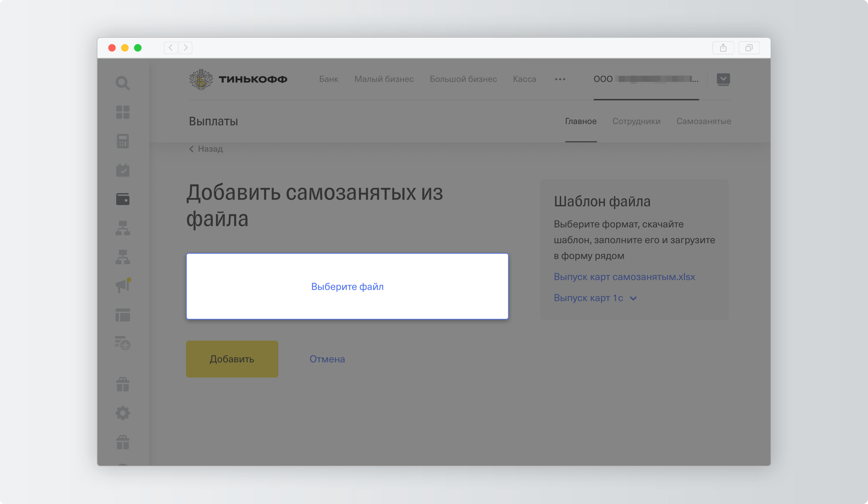Click the search magnifier icon in sidebar
Screen dimensions: 868x504
[x=122, y=83]
